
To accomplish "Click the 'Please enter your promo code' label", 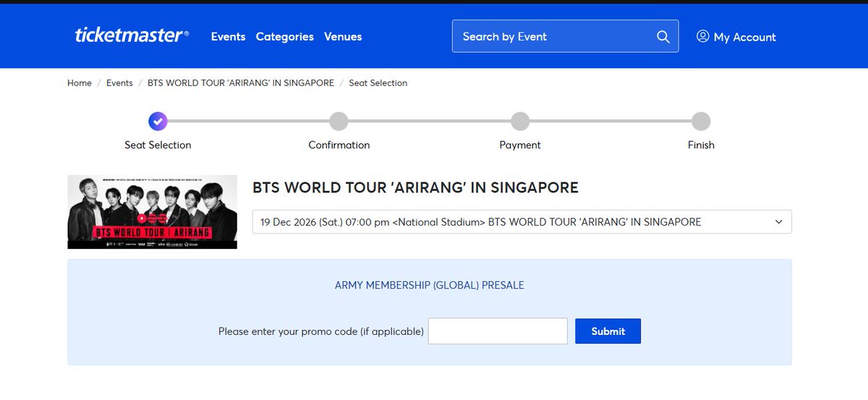I will pyautogui.click(x=321, y=331).
